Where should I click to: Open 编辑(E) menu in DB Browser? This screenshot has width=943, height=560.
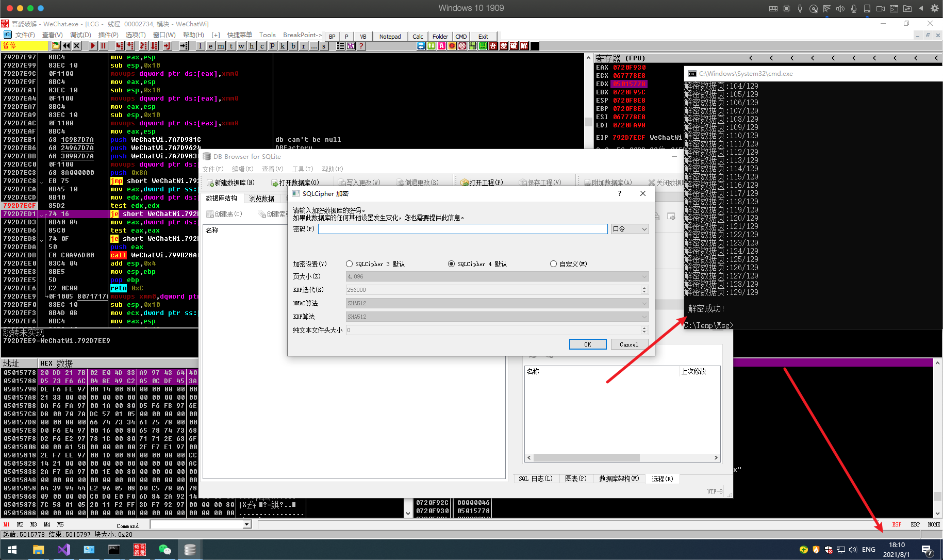pyautogui.click(x=243, y=169)
